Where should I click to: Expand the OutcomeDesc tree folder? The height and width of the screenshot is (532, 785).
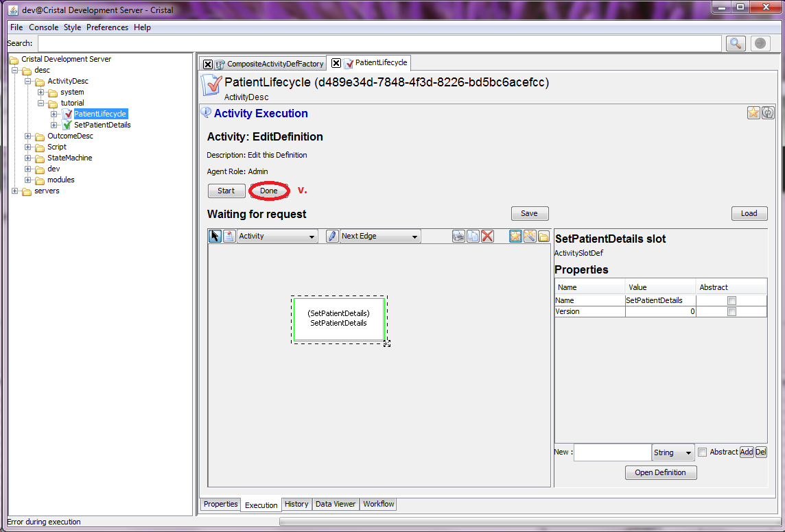(28, 136)
